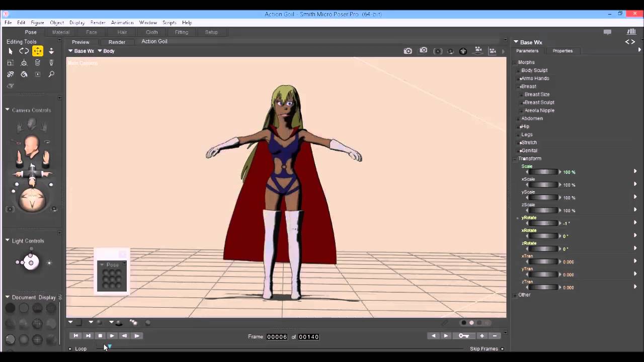The height and width of the screenshot is (362, 644).
Task: Switch to the Properties tab
Action: coord(562,51)
